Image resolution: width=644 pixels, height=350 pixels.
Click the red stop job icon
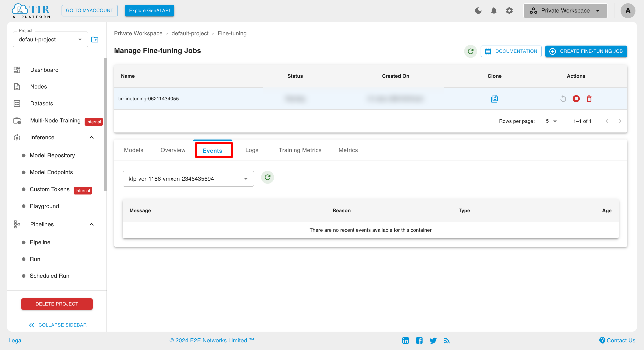[576, 99]
